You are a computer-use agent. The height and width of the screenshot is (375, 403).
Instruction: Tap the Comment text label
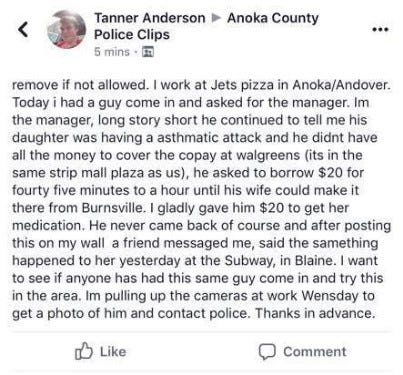click(315, 352)
